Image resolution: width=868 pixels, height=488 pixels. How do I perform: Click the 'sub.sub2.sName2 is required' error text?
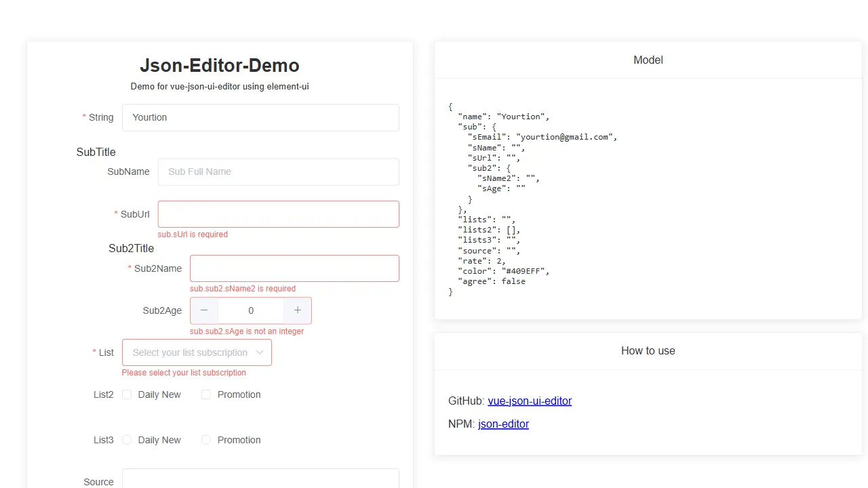point(243,289)
